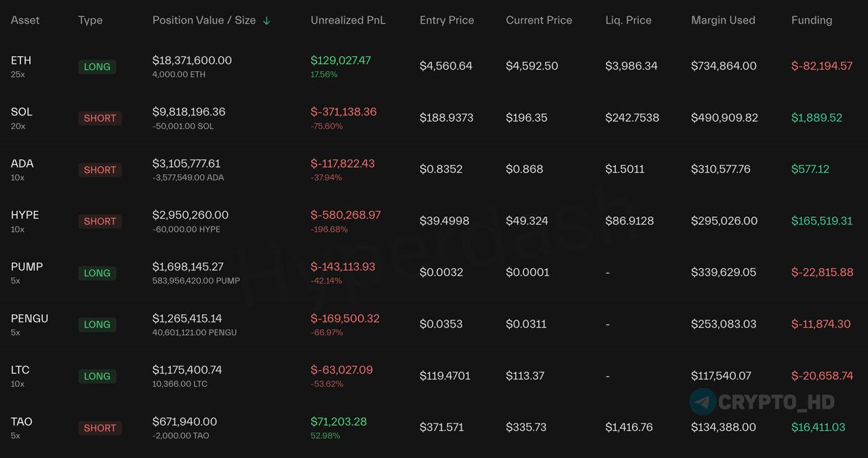The width and height of the screenshot is (868, 458).
Task: Open the ETH asset row
Action: (434, 66)
